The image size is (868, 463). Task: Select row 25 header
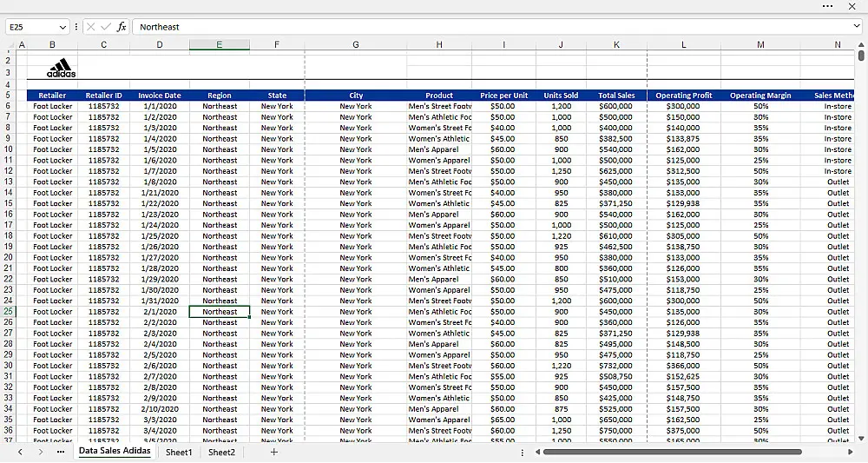9,311
